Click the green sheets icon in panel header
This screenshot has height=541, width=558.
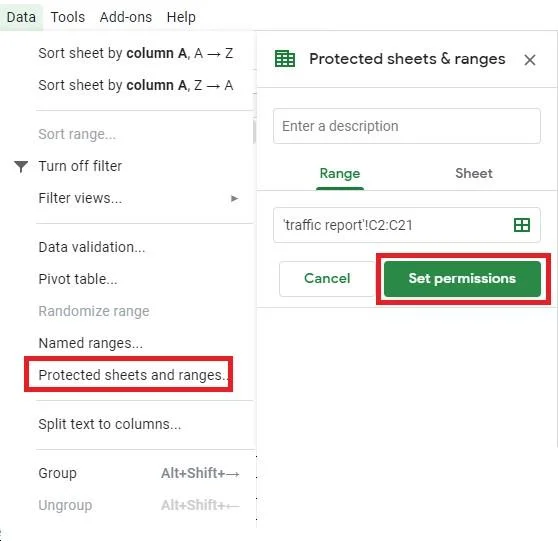point(285,59)
